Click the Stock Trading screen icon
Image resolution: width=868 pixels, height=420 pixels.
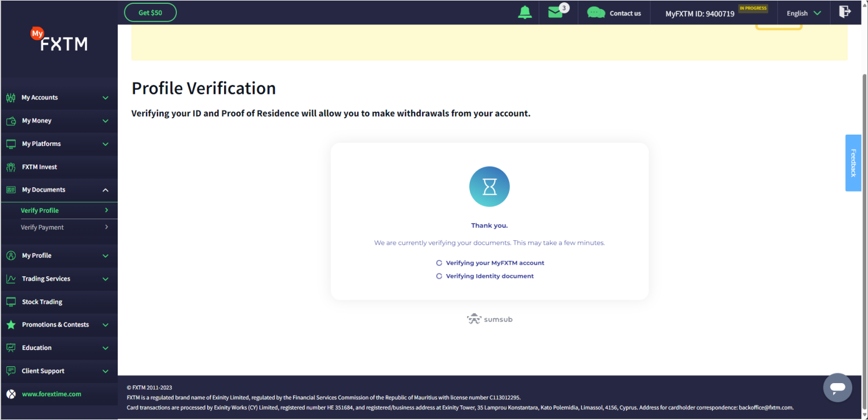pos(11,302)
